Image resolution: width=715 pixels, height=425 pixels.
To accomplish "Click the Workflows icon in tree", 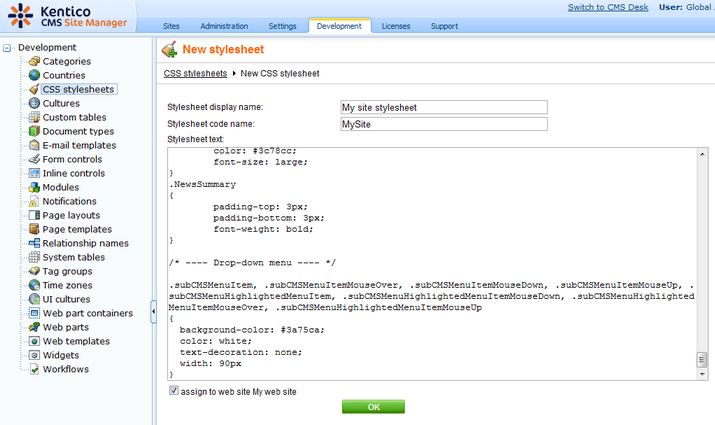I will (34, 369).
